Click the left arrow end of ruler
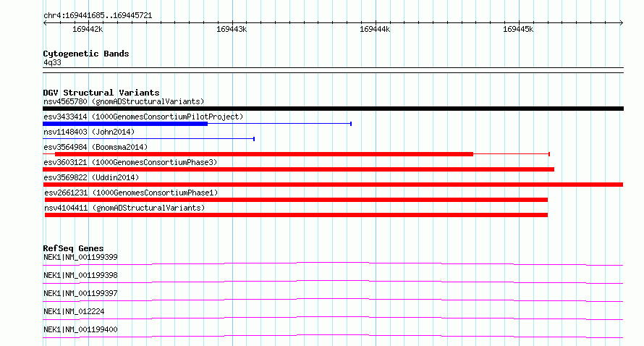The height and width of the screenshot is (346, 644). click(x=45, y=23)
